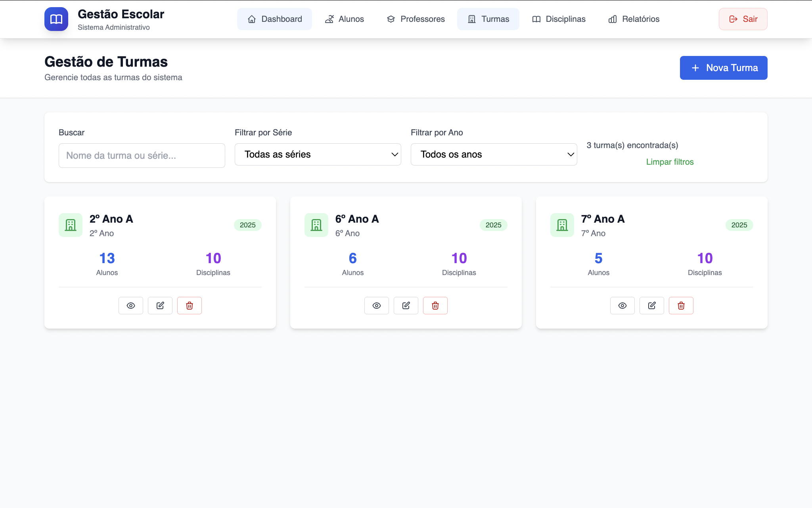Click the trash icon on 2º Ano A card

tap(190, 306)
